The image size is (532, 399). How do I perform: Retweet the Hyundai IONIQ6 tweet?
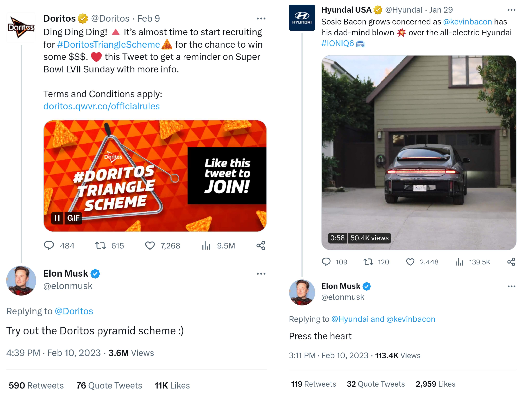368,262
